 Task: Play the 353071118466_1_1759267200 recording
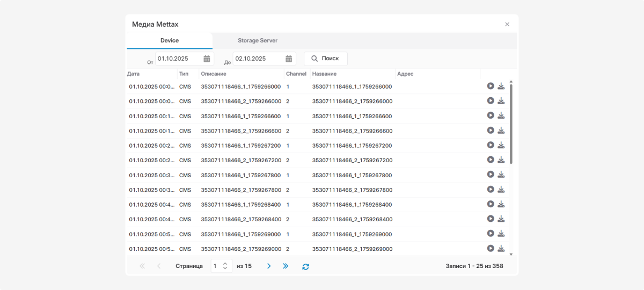click(x=491, y=145)
